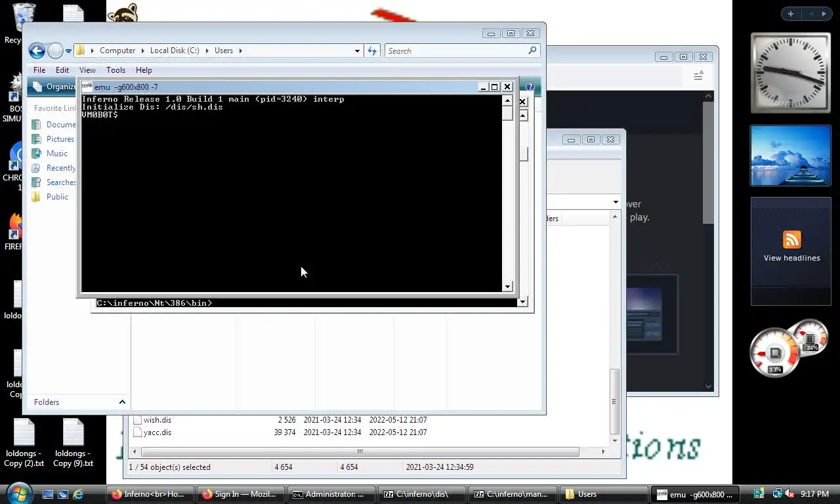This screenshot has height=504, width=840.
Task: Open recent pages dropdown beside Forward arrow
Action: pos(68,51)
